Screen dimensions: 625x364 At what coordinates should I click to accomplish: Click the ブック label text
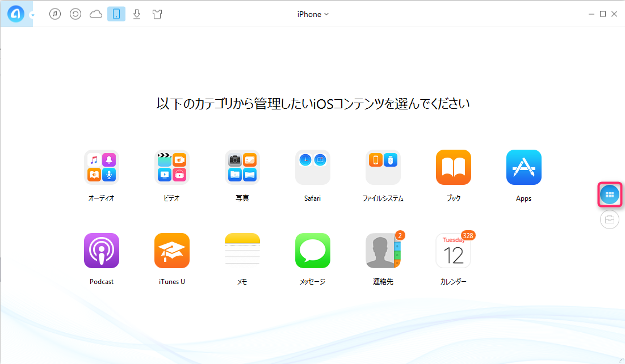(454, 198)
